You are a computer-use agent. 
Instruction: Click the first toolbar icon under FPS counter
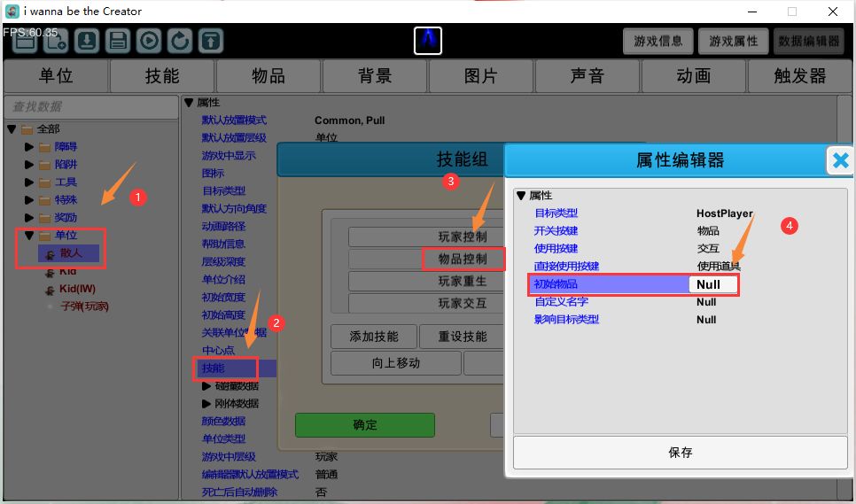coord(24,41)
